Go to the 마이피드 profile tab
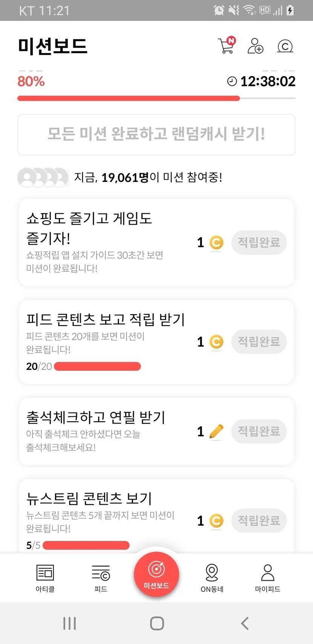Viewport: 313px width, 644px height. 268,578
